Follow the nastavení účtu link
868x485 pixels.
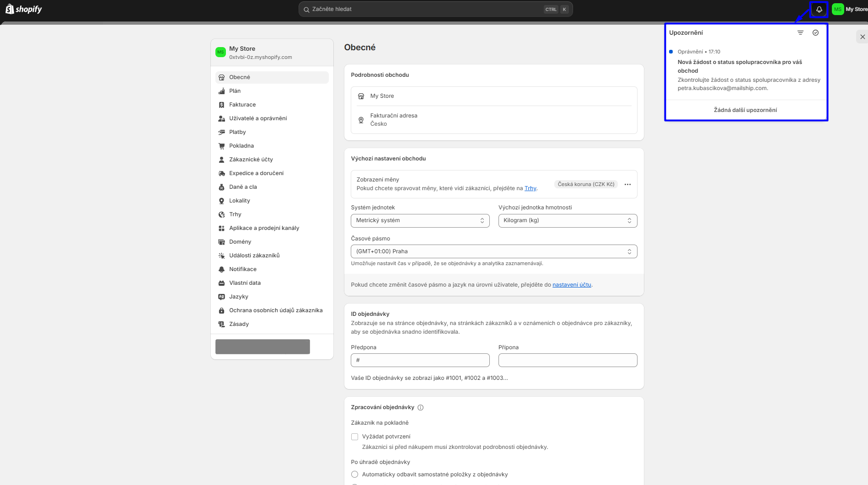[x=572, y=285]
